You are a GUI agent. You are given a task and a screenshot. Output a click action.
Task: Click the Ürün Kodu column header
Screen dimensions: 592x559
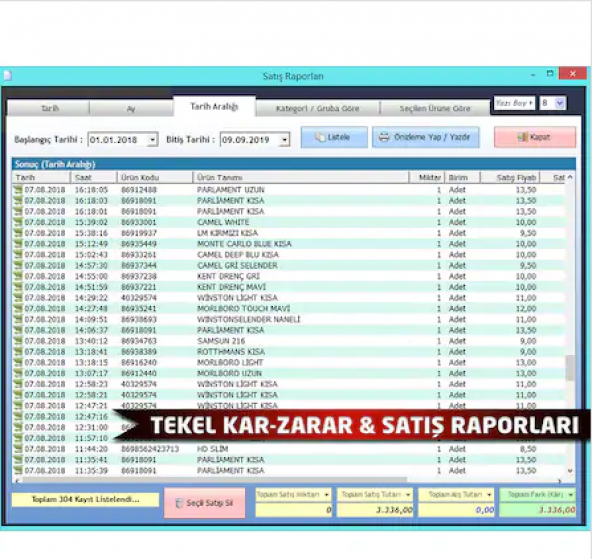[155, 177]
